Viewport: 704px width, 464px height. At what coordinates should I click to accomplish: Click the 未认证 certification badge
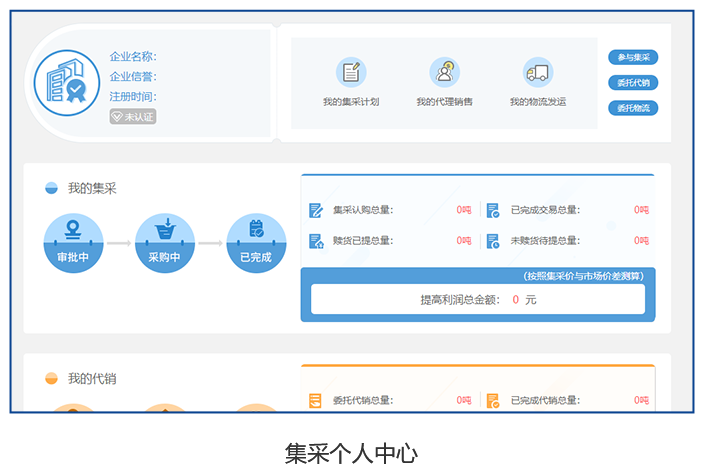pos(133,117)
